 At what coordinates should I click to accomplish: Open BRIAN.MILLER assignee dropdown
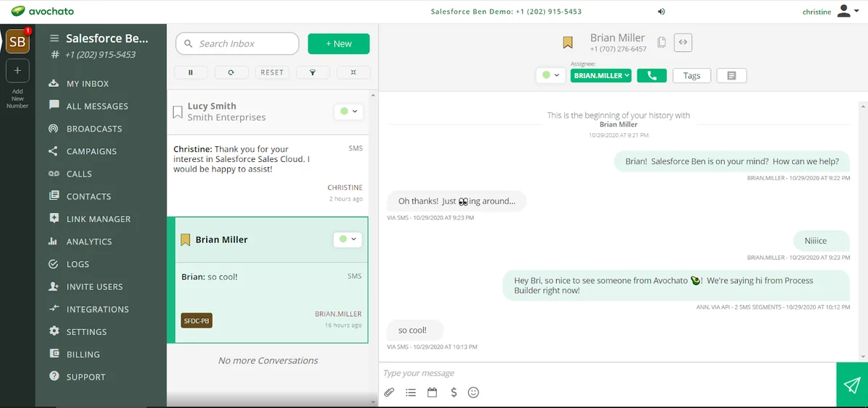coord(601,75)
